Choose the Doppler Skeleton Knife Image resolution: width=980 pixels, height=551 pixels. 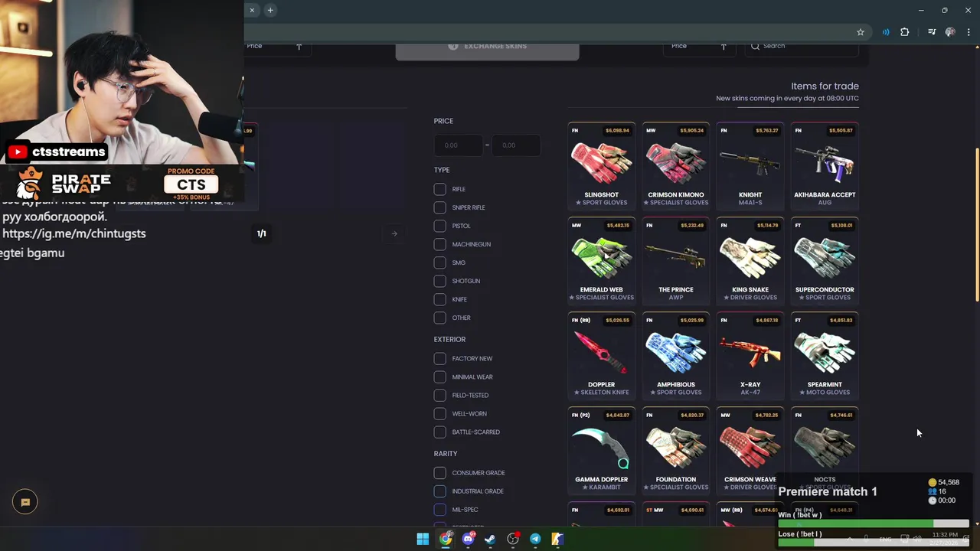601,356
